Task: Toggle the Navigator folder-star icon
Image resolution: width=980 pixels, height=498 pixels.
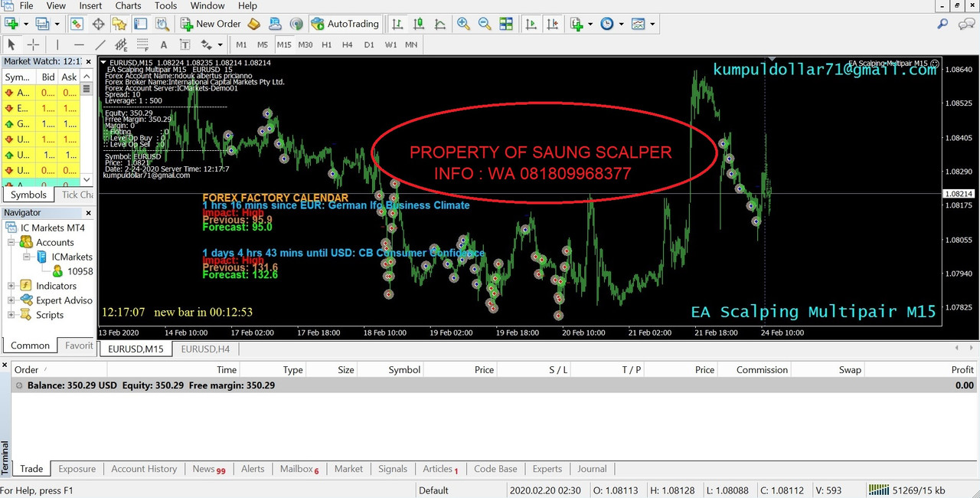Action: (x=119, y=24)
